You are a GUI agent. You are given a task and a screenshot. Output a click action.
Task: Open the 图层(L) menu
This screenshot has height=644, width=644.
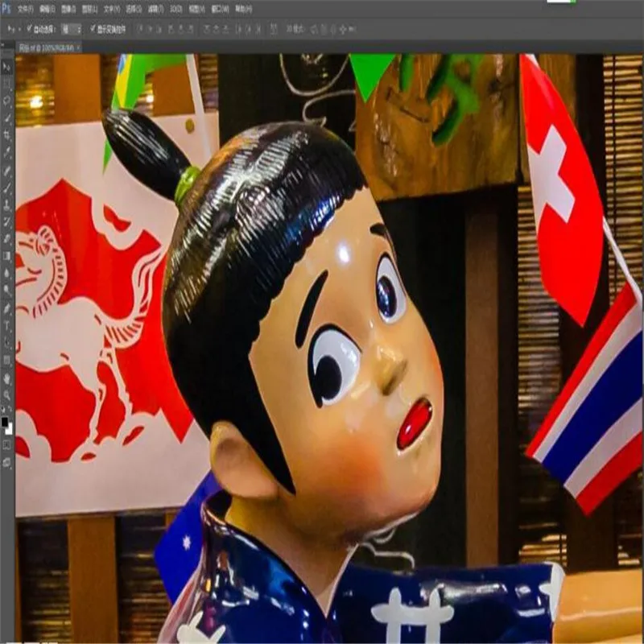click(x=89, y=9)
